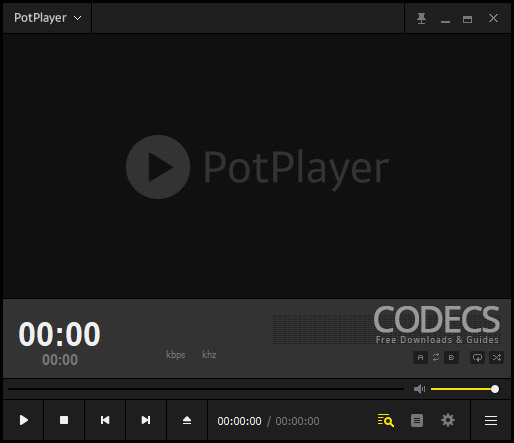Toggle shuffle playback mode

pyautogui.click(x=497, y=358)
